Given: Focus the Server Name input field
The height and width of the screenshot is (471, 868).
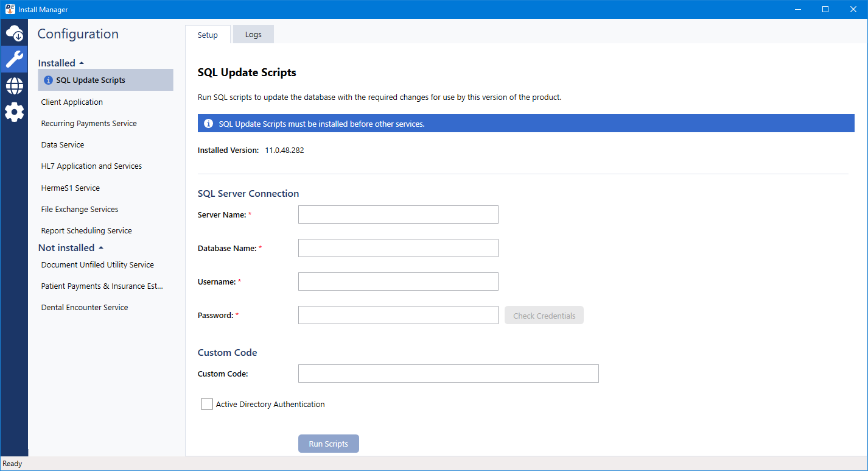Looking at the screenshot, I should point(398,214).
